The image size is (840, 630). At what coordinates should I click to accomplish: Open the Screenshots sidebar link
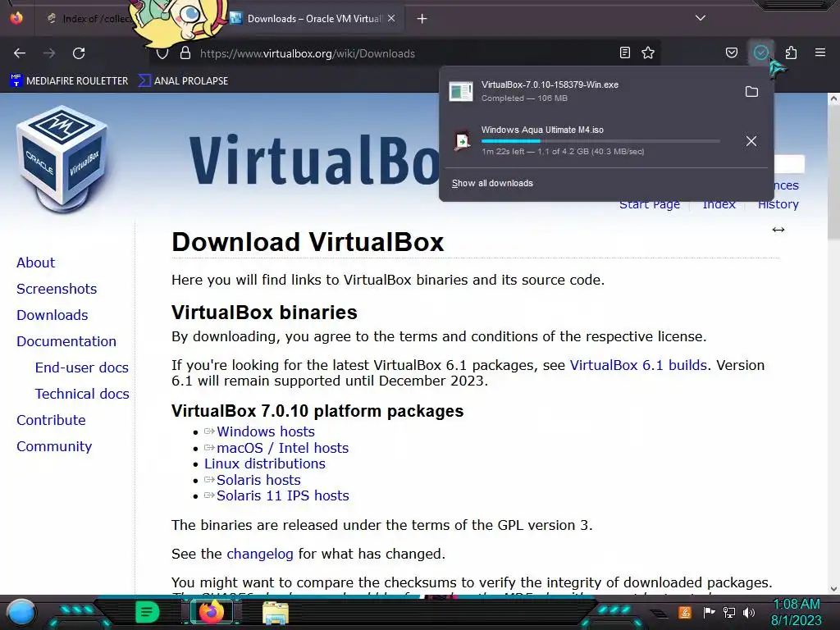[57, 289]
